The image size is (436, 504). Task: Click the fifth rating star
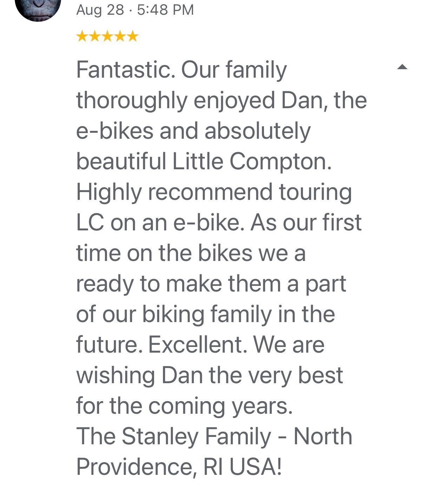click(x=133, y=36)
